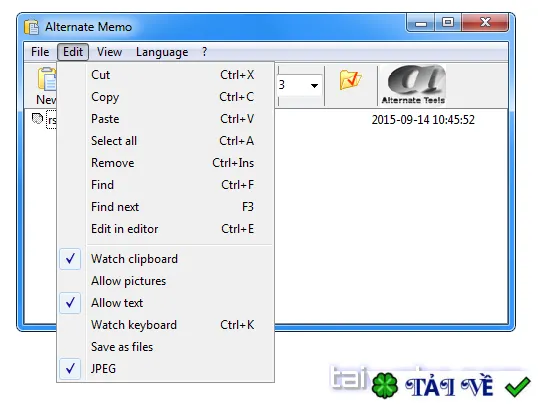Open the ? help menu

(204, 52)
